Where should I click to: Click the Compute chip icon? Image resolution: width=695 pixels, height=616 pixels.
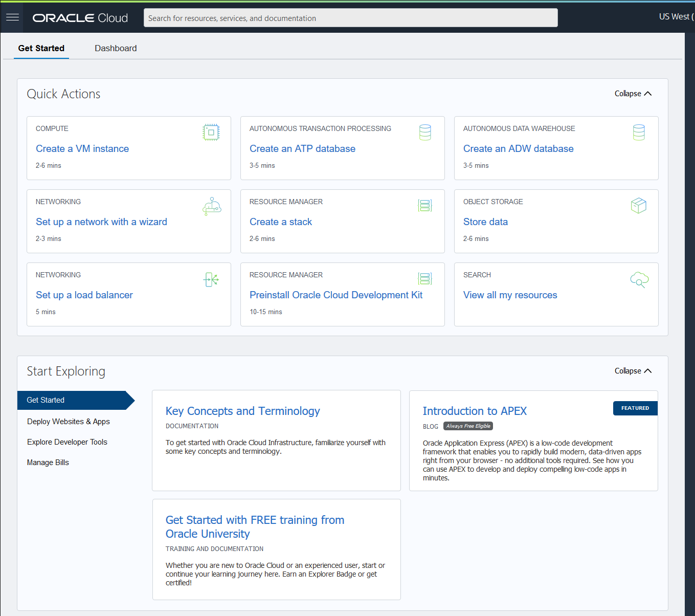coord(211,133)
